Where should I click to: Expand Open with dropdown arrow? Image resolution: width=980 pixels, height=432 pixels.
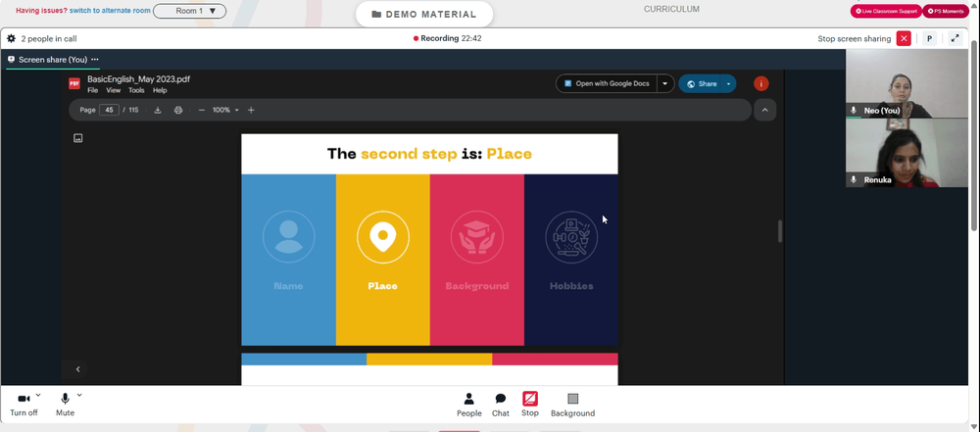tap(665, 84)
